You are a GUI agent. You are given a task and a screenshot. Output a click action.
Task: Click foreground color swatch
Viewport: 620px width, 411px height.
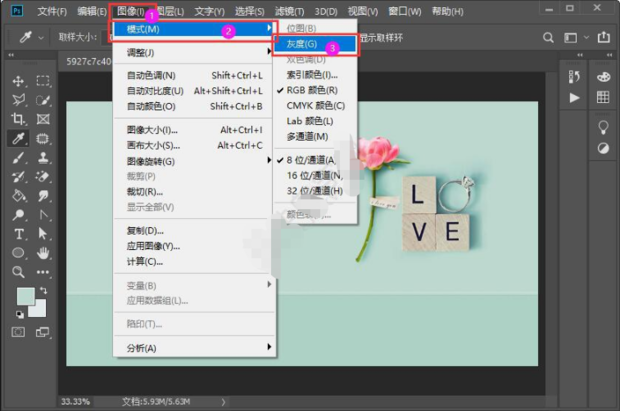25,296
